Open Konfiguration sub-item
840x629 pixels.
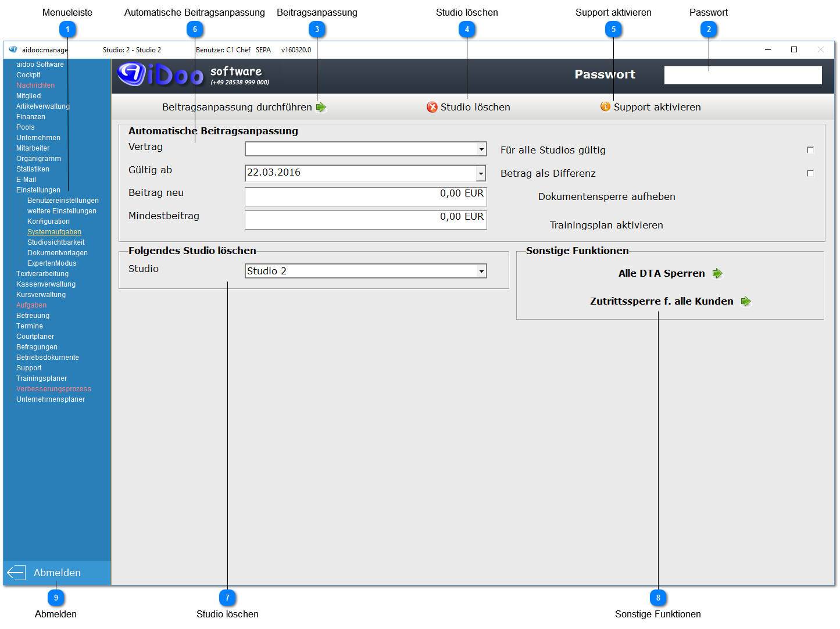point(48,221)
